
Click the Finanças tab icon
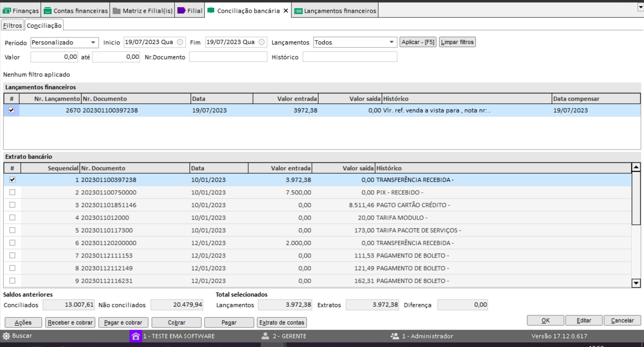[7, 11]
